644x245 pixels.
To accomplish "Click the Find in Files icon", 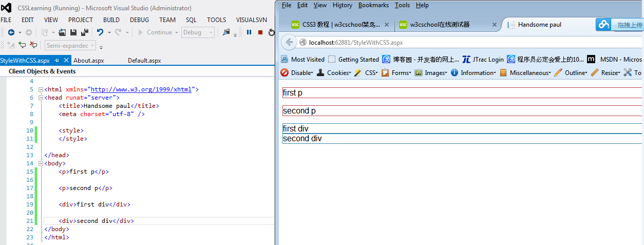I will coord(226,32).
